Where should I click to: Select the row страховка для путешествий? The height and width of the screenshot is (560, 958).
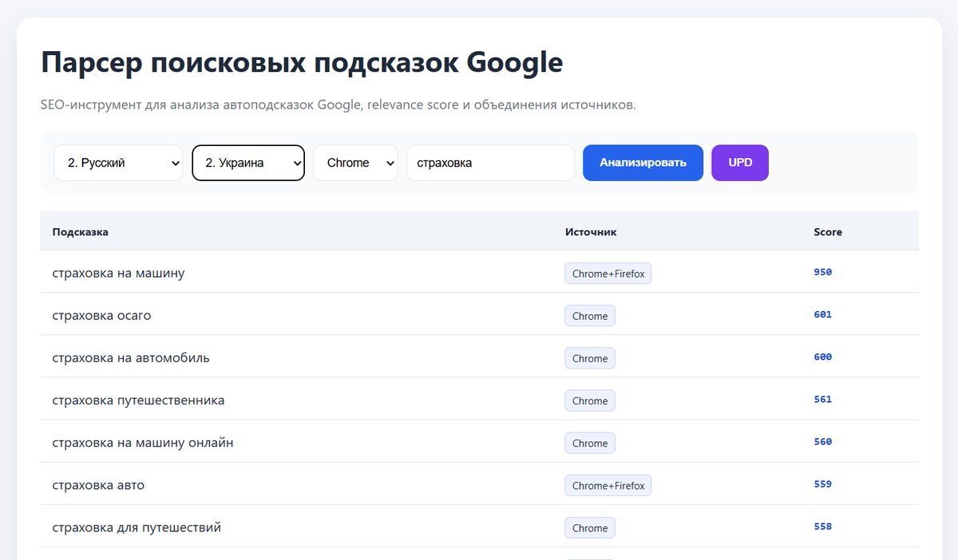[479, 526]
